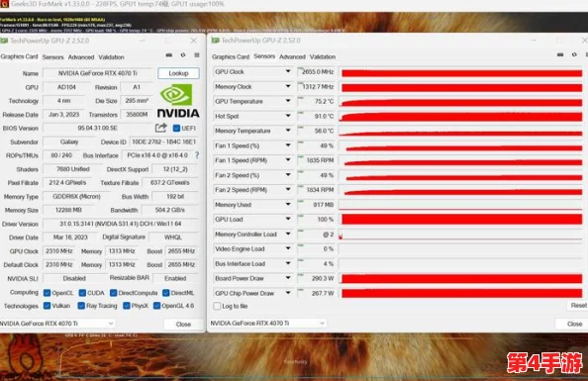Open the Board Power Draw dropdown
This screenshot has width=588, height=381.
(x=288, y=278)
